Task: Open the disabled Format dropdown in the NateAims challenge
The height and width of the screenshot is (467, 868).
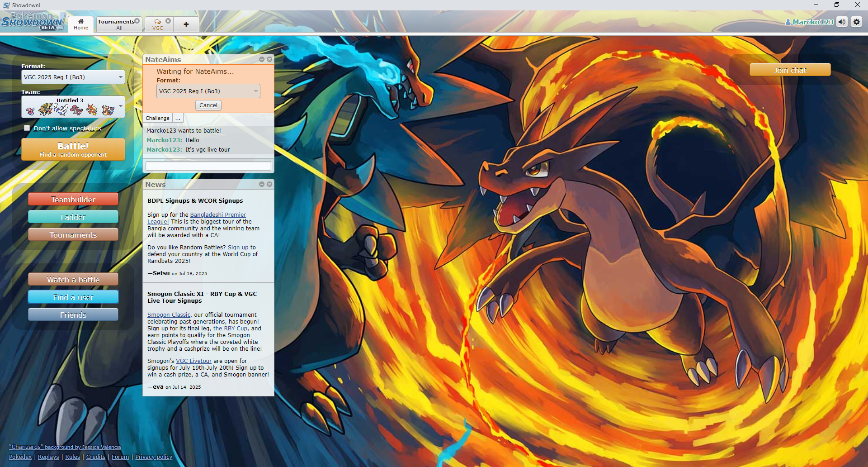Action: click(x=208, y=91)
